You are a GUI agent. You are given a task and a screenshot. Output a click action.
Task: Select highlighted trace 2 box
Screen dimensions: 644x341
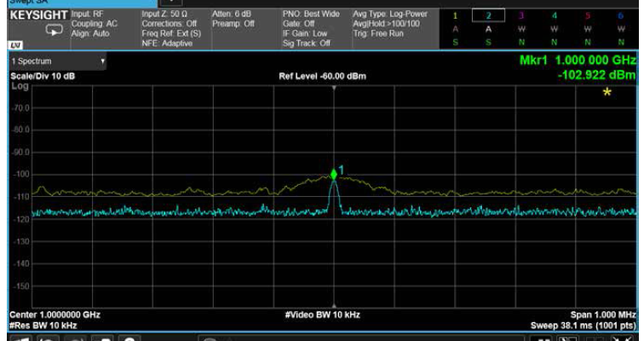coord(488,16)
